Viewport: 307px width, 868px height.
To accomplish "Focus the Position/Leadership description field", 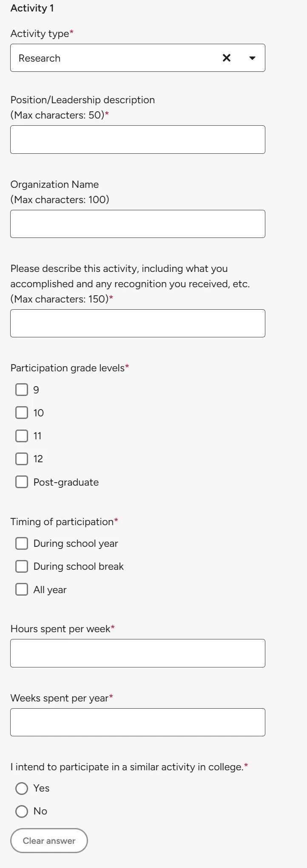I will point(138,139).
